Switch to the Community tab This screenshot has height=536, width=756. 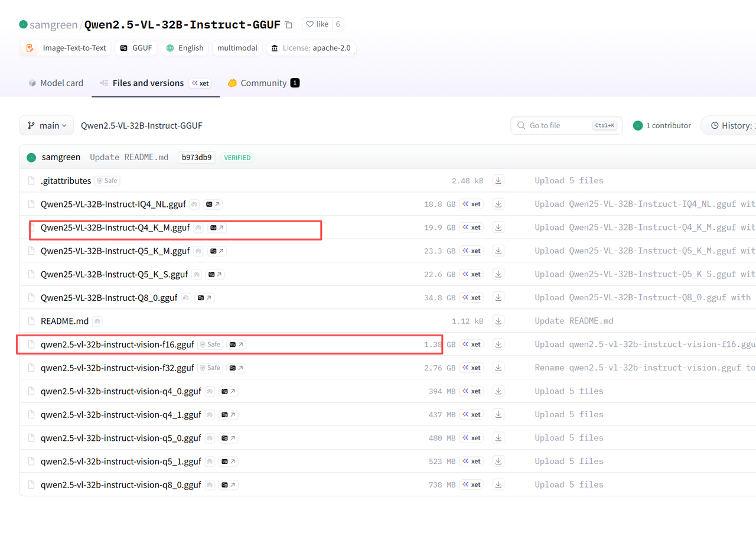click(263, 83)
